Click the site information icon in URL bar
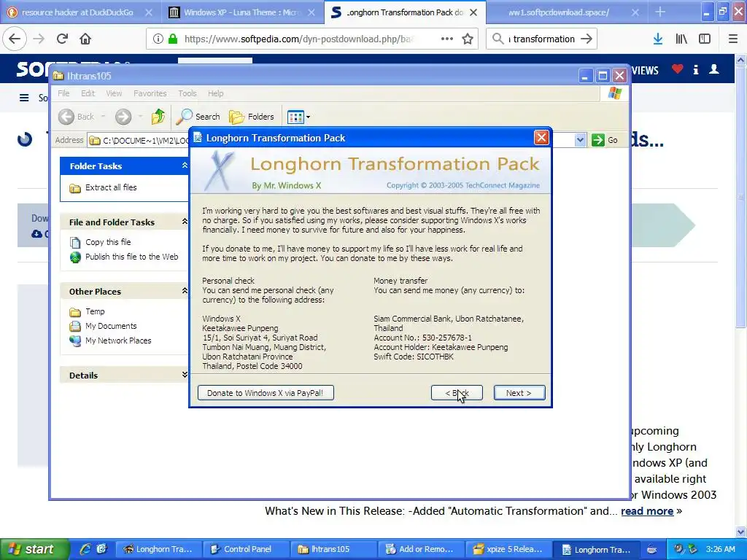The image size is (747, 560). point(158,39)
